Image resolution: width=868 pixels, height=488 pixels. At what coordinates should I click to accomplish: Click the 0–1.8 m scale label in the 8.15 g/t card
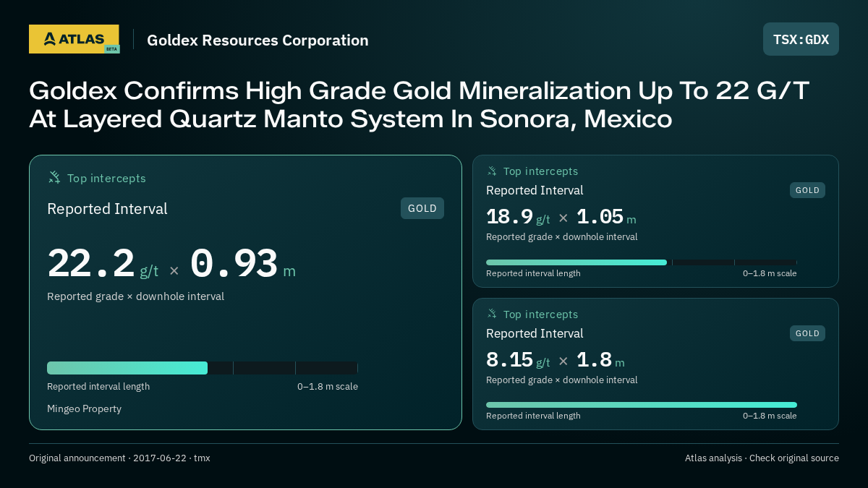tap(770, 416)
